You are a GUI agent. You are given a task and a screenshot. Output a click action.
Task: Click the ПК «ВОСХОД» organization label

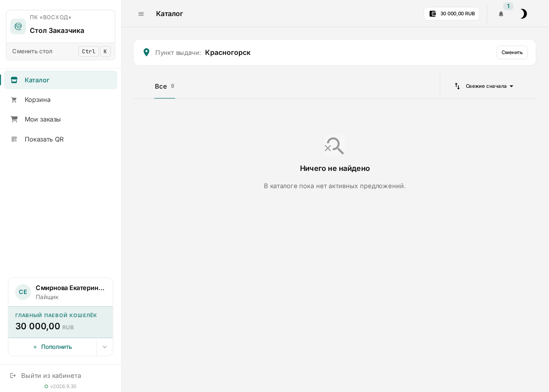[x=51, y=17]
